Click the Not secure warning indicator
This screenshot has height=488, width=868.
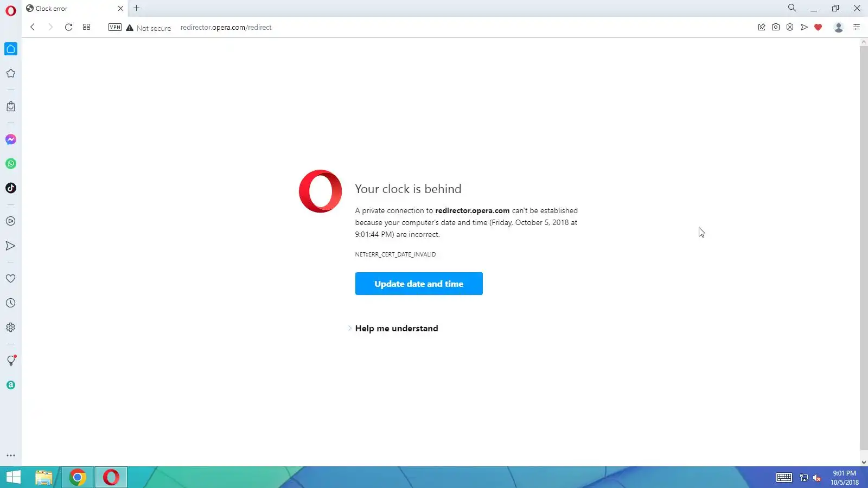[148, 28]
